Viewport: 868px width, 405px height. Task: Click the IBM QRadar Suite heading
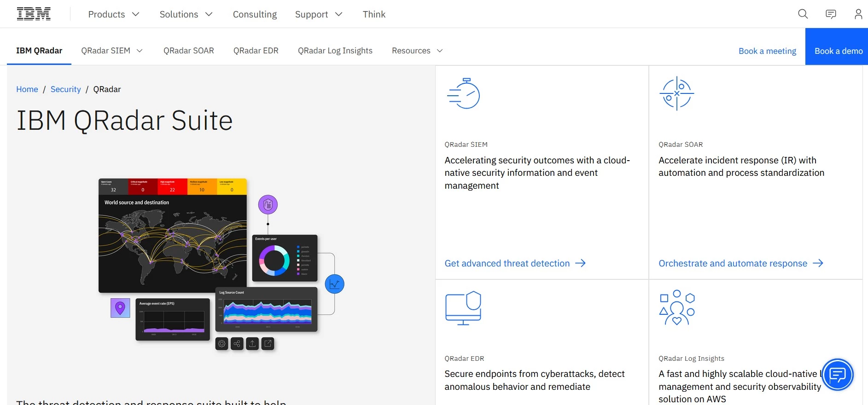124,121
